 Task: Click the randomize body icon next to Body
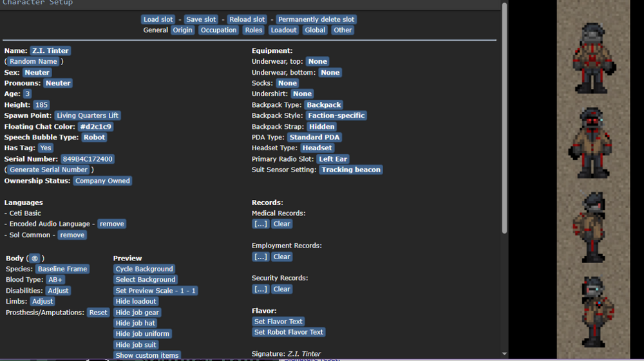35,259
